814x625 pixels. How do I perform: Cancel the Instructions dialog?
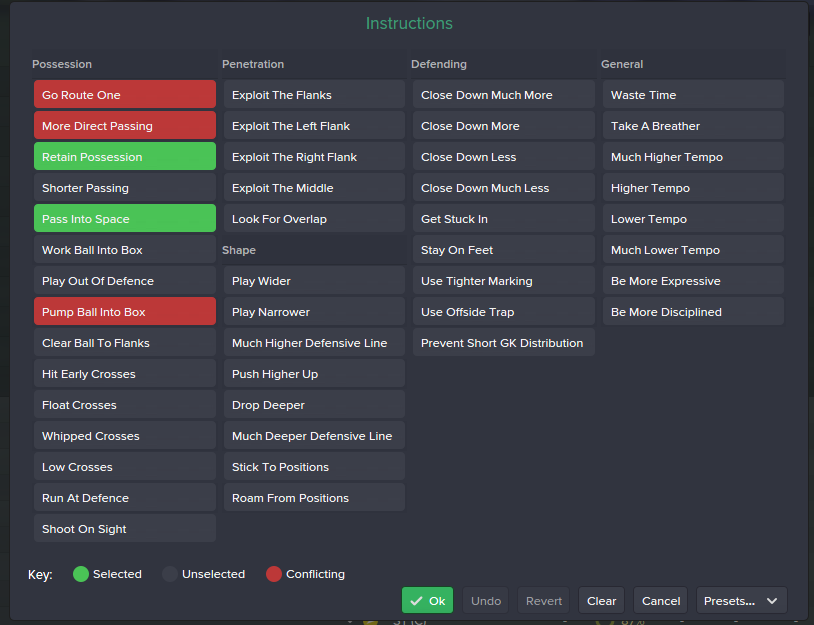[x=660, y=601]
